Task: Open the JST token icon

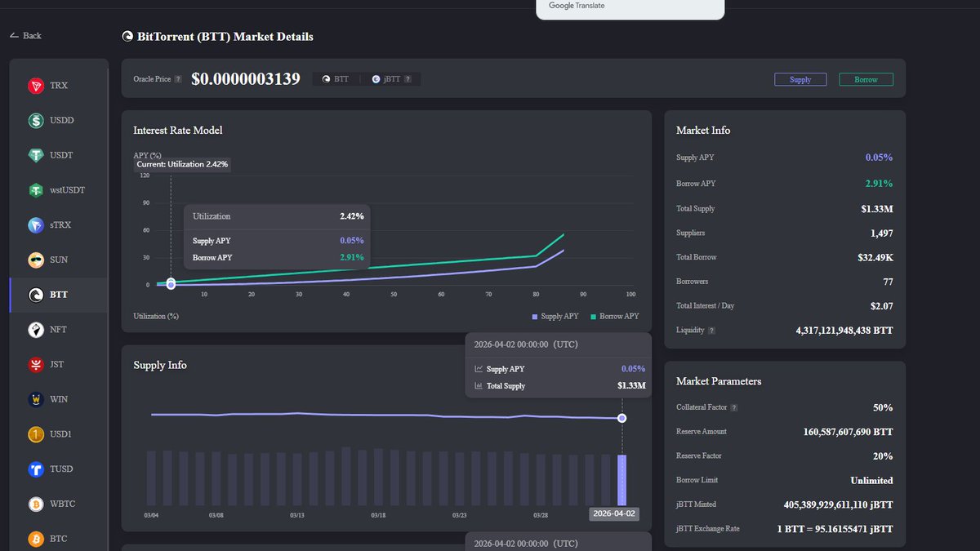Action: pos(36,365)
